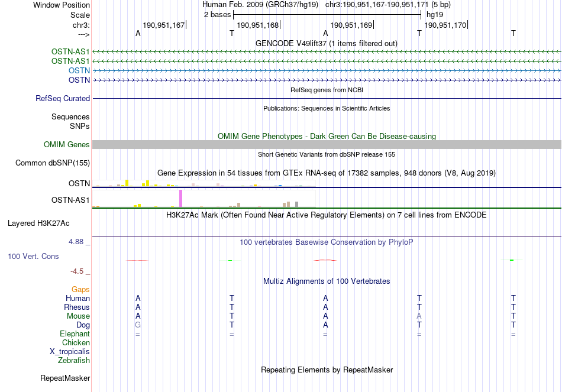Viewport: 562px width, 392px height.
Task: Click the Mouse row's light-colored mismatched A base
Action: click(x=419, y=316)
